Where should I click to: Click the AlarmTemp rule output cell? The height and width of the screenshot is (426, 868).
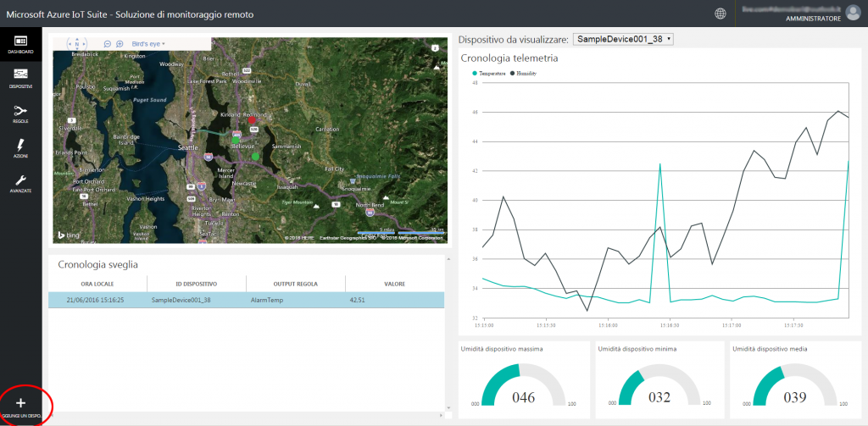point(266,300)
